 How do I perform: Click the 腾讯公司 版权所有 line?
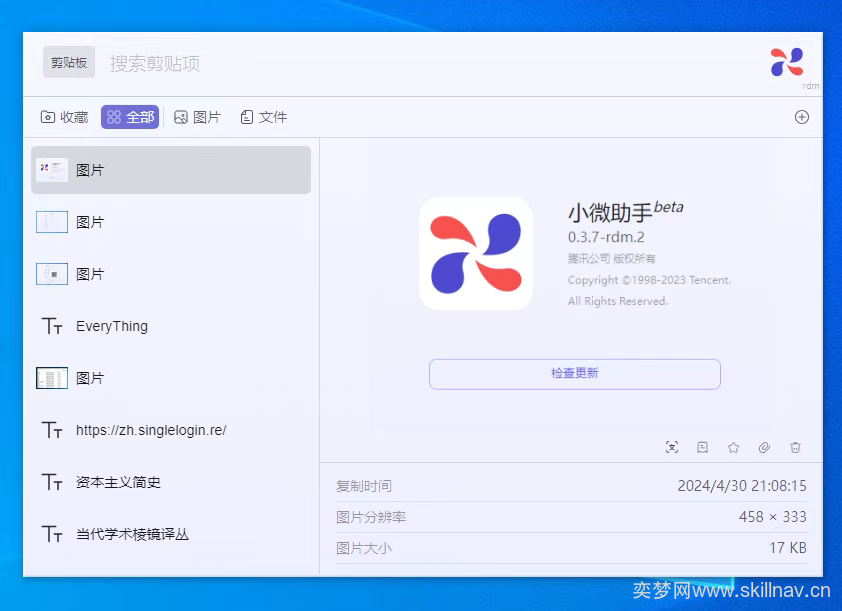[612, 258]
